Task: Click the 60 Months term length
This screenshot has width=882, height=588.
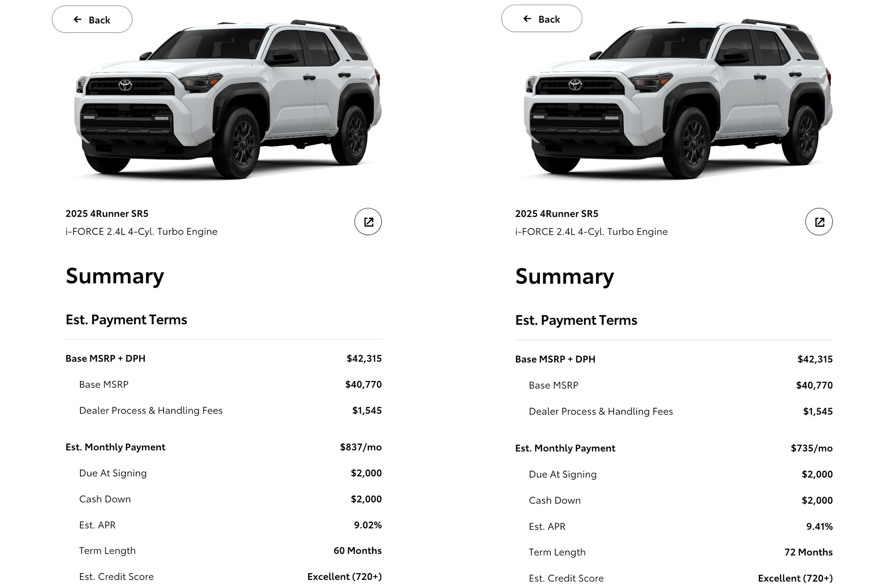Action: pyautogui.click(x=357, y=551)
